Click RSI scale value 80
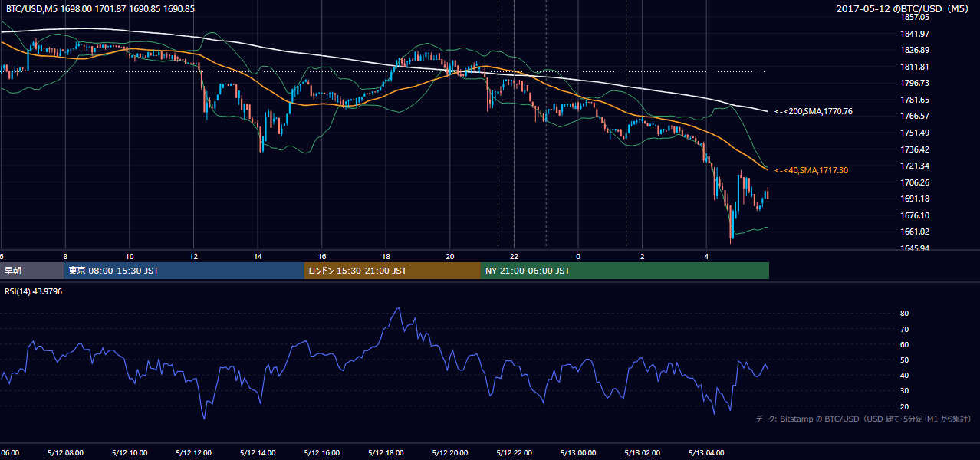Viewport: 980px width, 460px height. tap(904, 314)
